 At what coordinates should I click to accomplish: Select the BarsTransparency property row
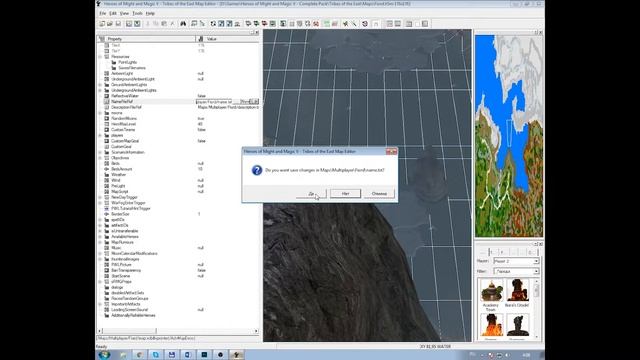(x=178, y=270)
